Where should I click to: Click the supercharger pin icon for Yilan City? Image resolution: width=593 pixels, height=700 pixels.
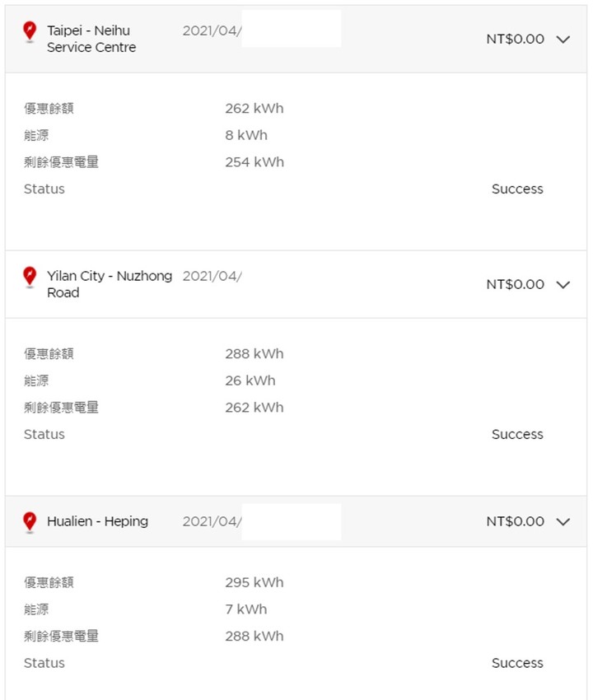pyautogui.click(x=30, y=277)
